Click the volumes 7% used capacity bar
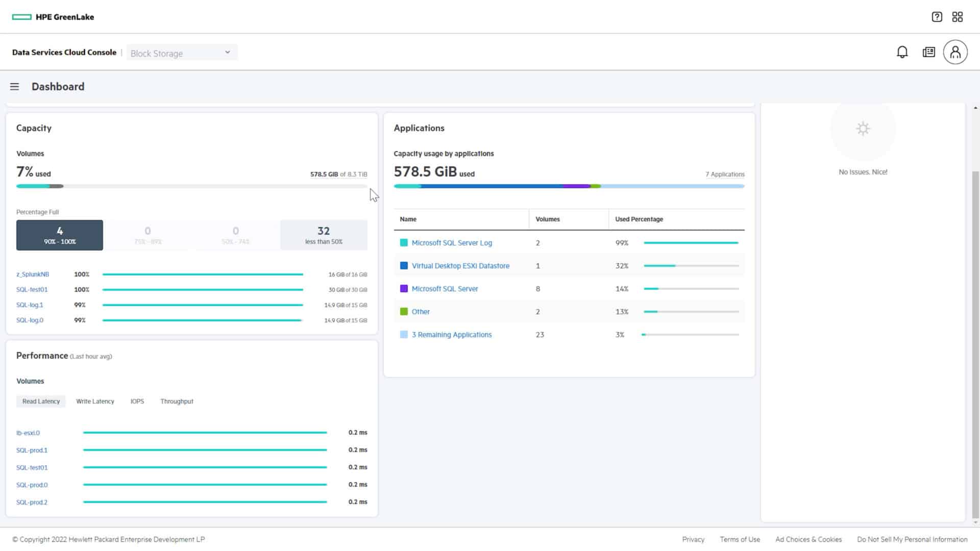 [191, 186]
